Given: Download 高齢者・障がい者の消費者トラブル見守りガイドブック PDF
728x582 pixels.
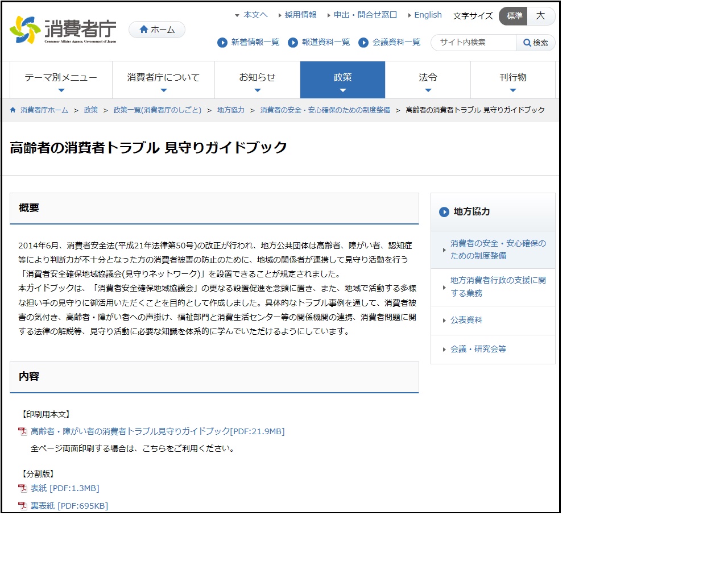Looking at the screenshot, I should click(x=158, y=431).
